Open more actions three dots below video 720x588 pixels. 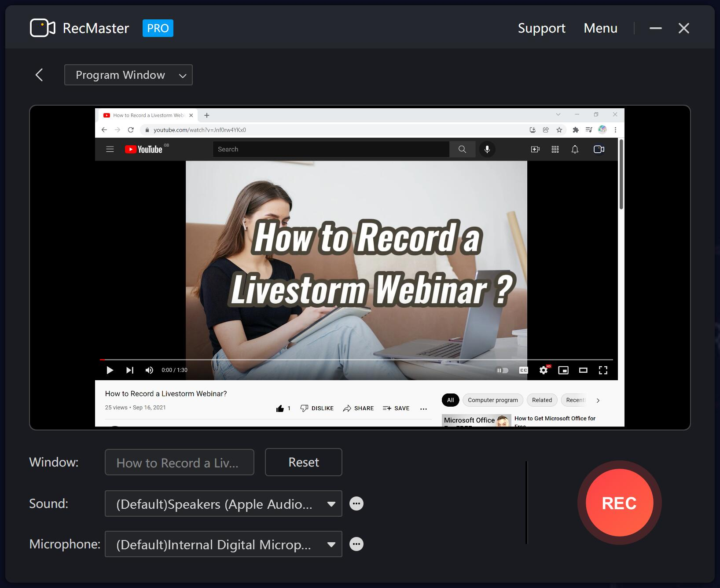click(423, 409)
